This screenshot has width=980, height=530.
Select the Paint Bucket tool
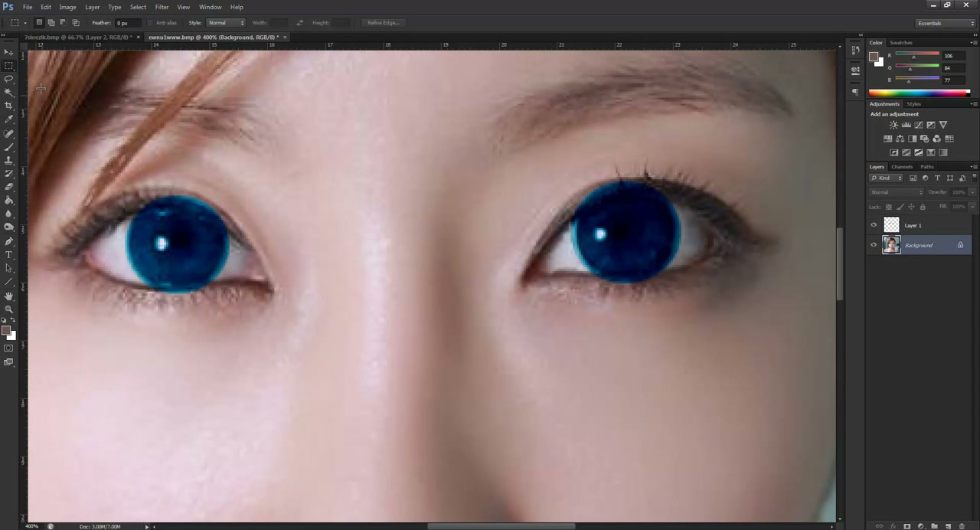pos(9,200)
